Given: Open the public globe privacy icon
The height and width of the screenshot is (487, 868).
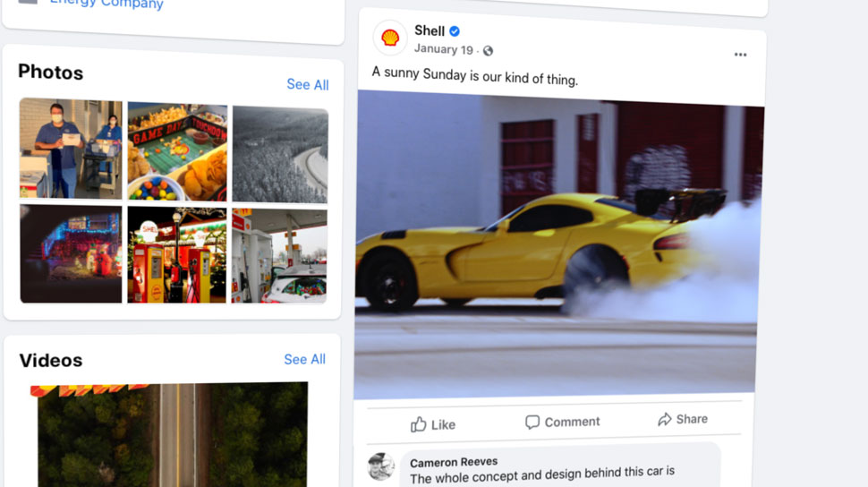Looking at the screenshot, I should 488,51.
